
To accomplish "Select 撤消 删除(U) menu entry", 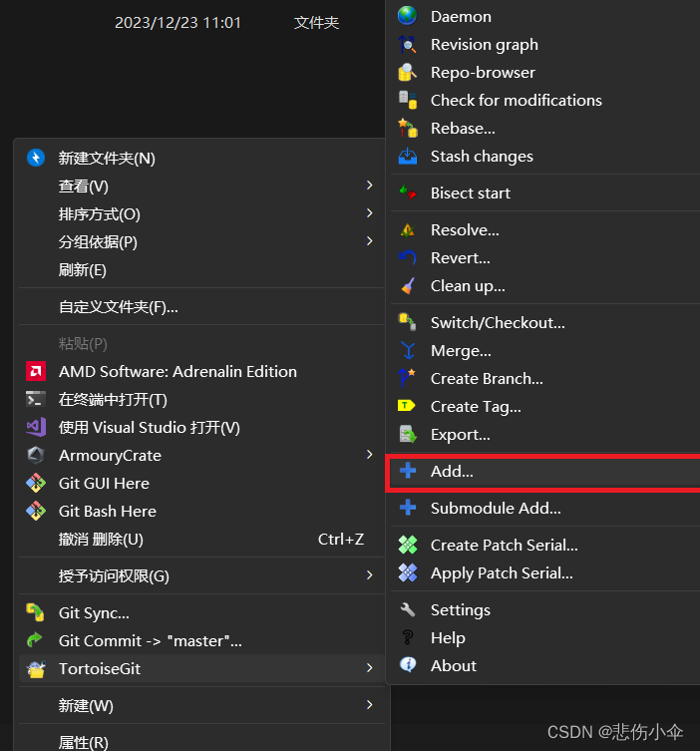I will point(201,540).
